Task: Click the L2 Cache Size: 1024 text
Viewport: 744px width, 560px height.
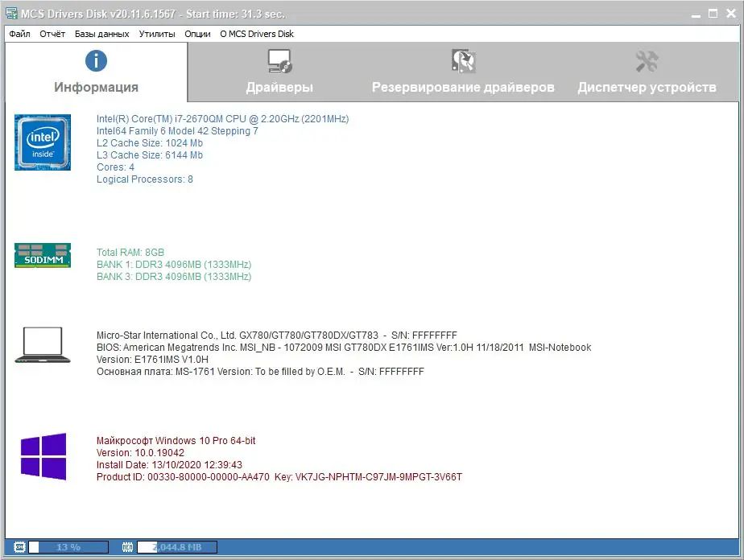Action: tap(150, 143)
